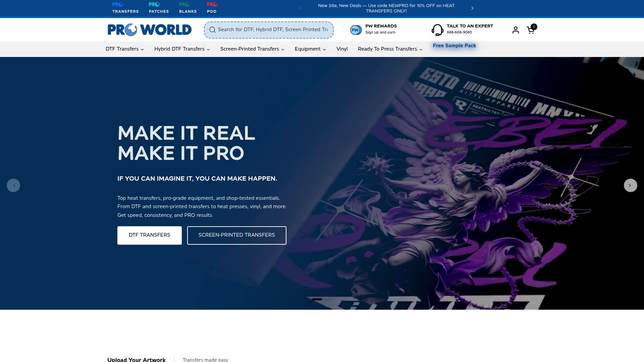Click the NEWPRO promo announcement text
The height and width of the screenshot is (362, 644).
(386, 8)
